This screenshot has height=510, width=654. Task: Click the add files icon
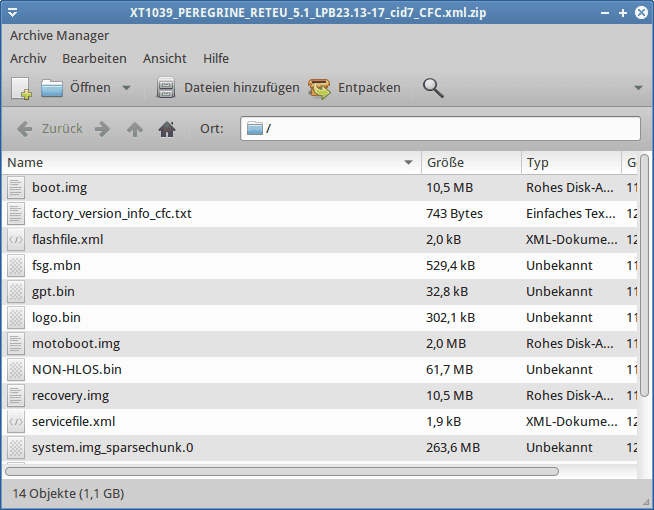(166, 88)
